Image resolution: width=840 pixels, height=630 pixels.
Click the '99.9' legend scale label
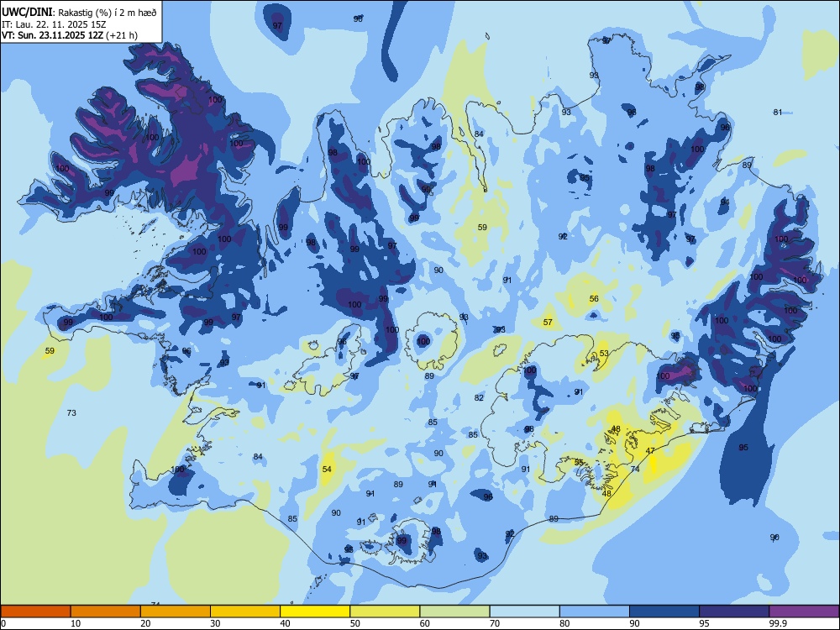(x=778, y=623)
